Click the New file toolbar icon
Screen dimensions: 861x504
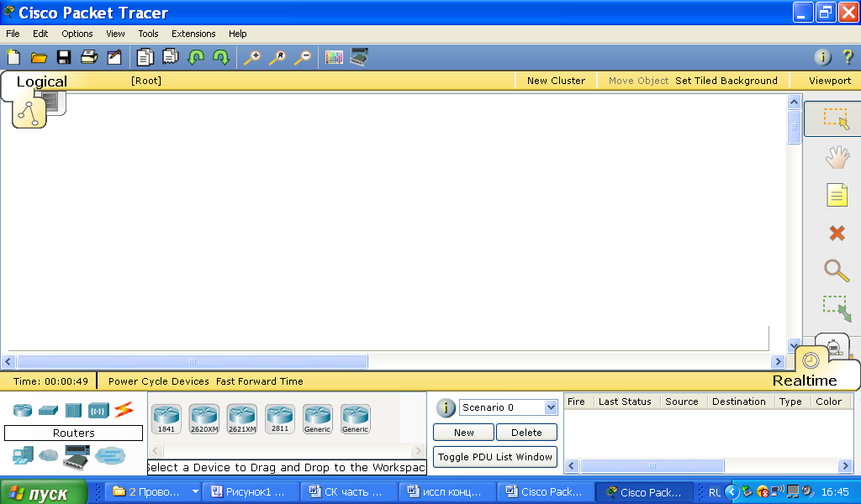13,57
